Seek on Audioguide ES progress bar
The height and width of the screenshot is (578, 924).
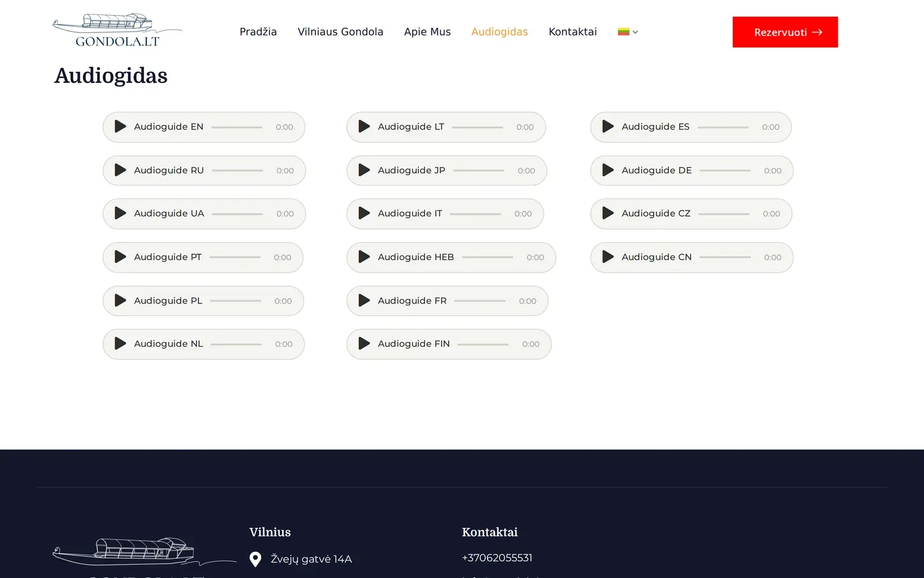coord(723,127)
